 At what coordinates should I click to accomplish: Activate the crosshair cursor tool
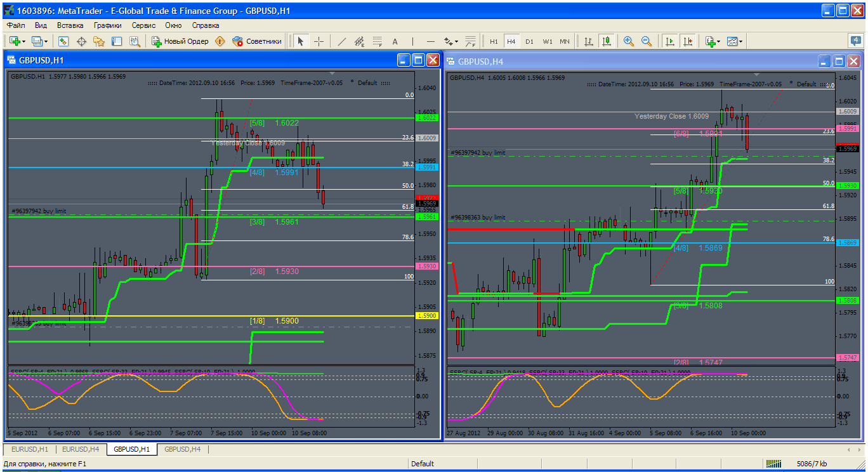tap(319, 41)
